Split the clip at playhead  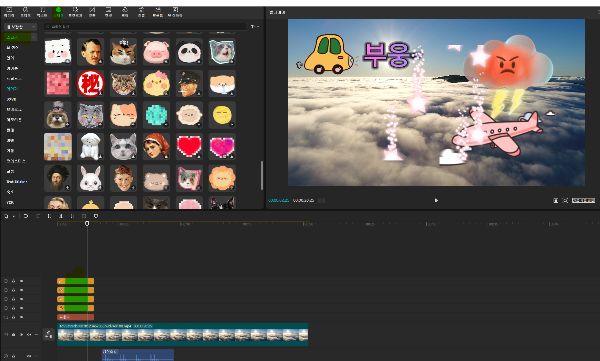[49, 216]
